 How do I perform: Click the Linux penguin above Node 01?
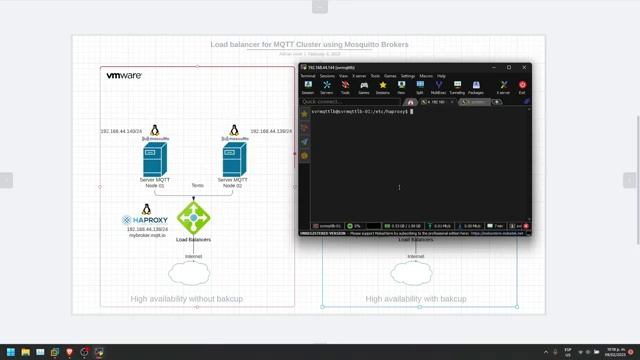tap(155, 130)
